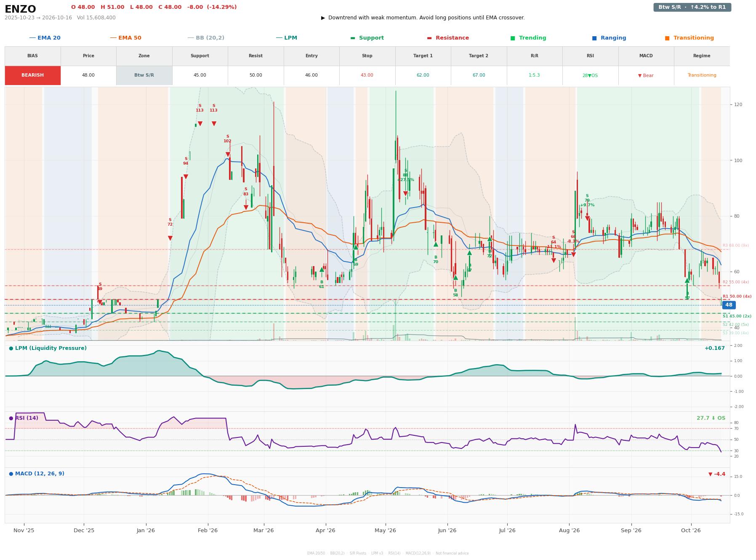Click the RSI (14) panel title
The image size is (756, 560).
point(24,418)
